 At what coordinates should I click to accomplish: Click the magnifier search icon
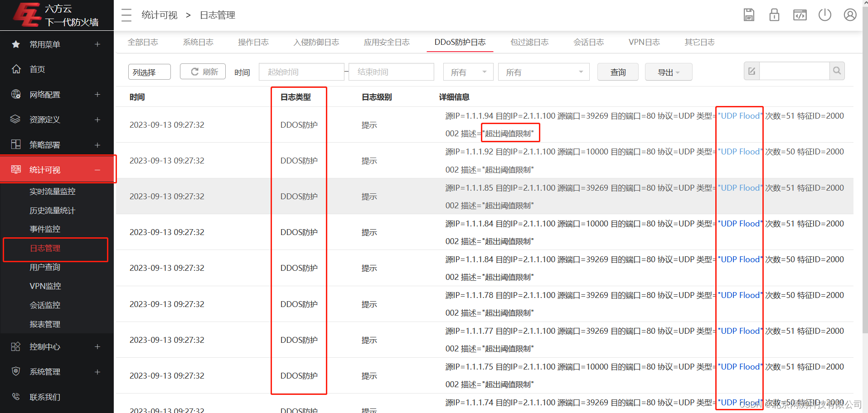click(x=837, y=71)
